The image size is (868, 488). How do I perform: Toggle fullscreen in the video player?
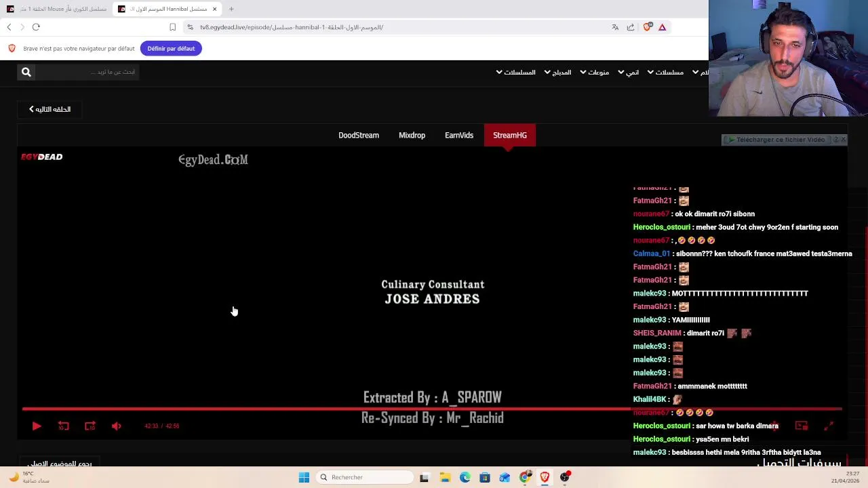coord(828,426)
